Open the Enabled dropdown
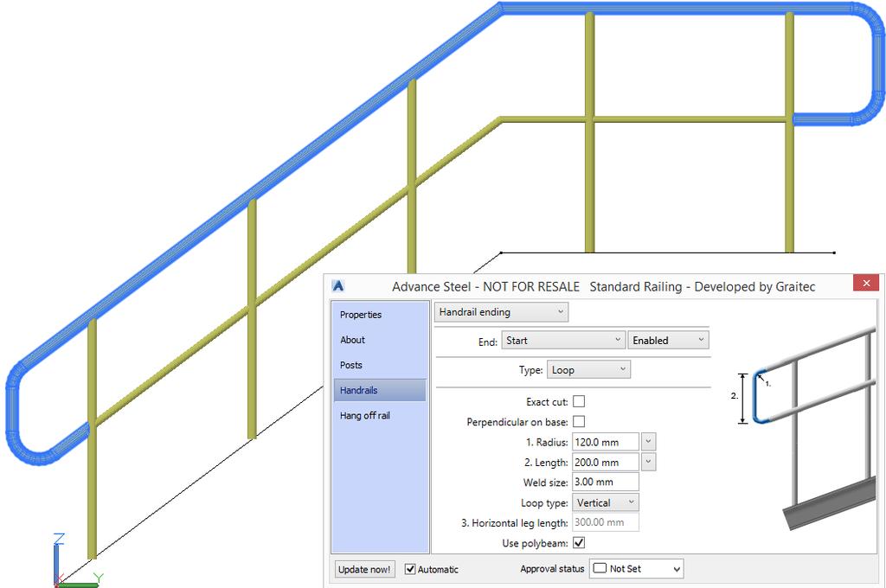 tap(668, 341)
